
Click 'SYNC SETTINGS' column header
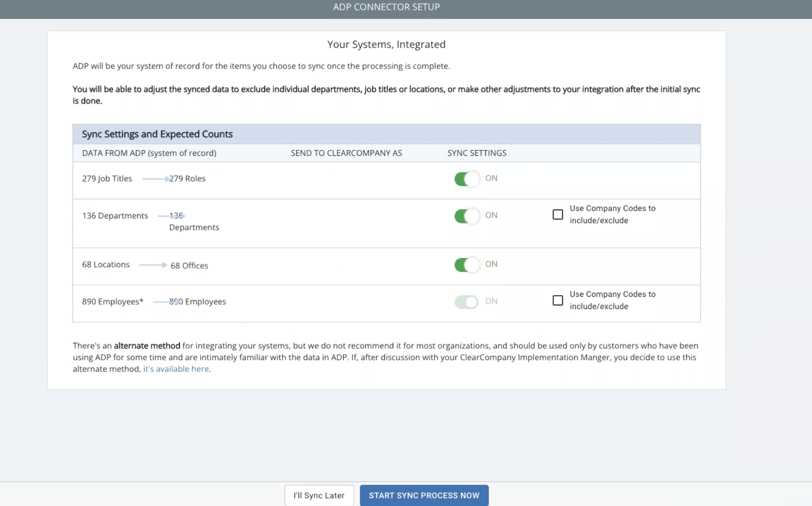(x=477, y=153)
